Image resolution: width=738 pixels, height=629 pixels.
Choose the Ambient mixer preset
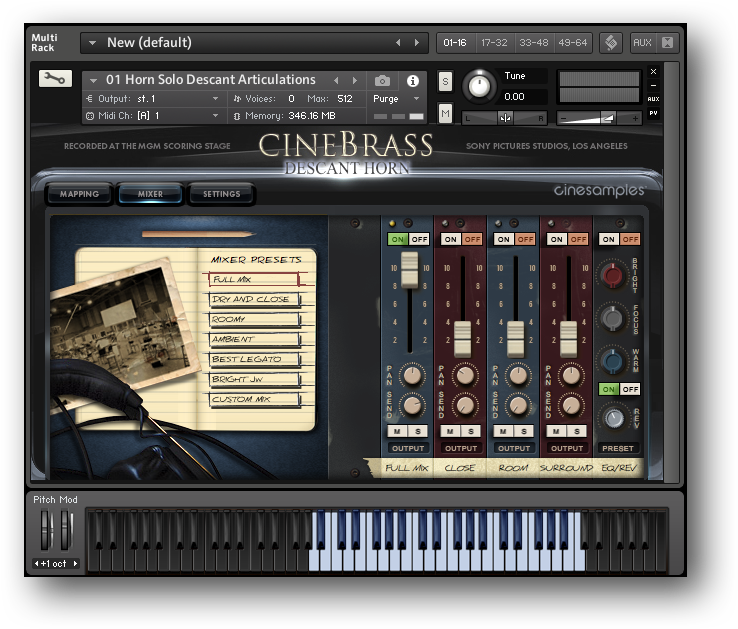click(253, 339)
